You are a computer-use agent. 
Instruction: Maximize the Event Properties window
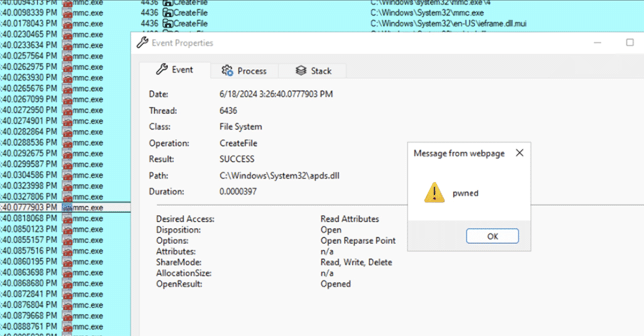coord(630,43)
